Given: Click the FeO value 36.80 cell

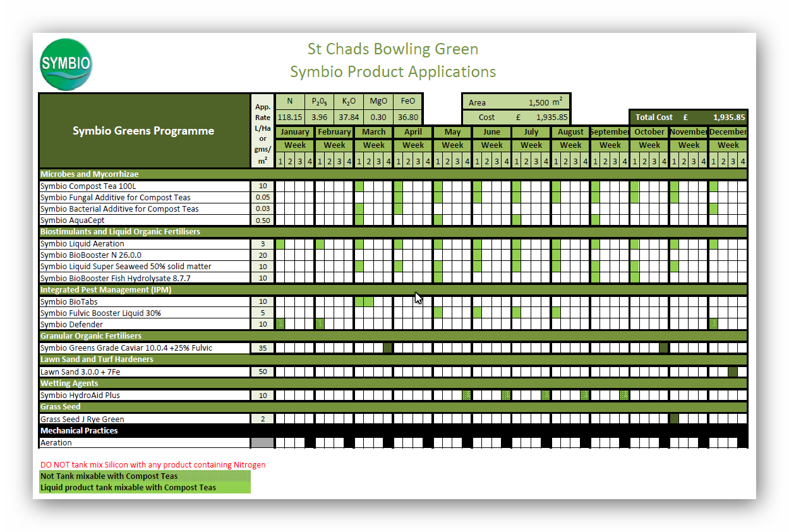Looking at the screenshot, I should tap(408, 117).
